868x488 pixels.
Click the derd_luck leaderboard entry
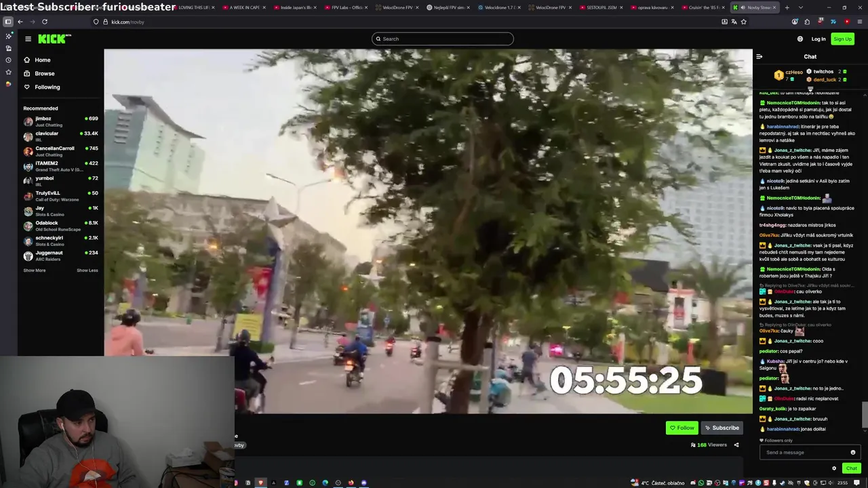click(825, 79)
